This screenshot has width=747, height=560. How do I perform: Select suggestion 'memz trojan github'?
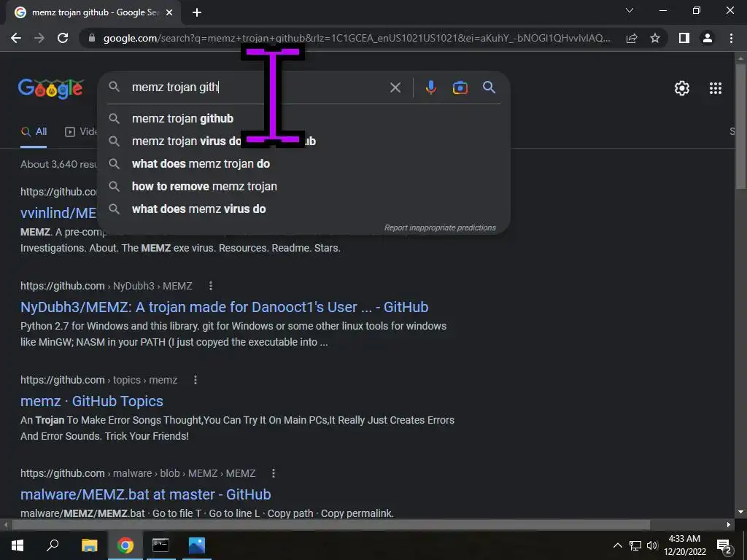[304, 119]
